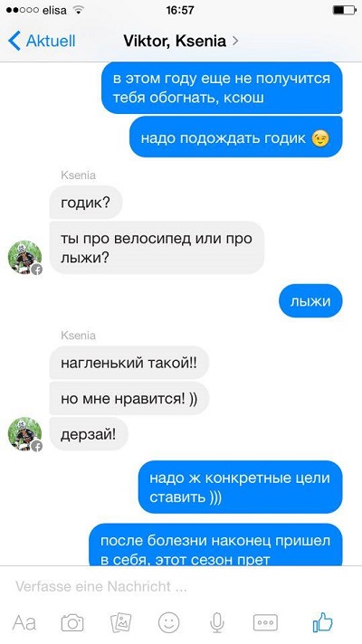
Task: Tap the годик? message bubble
Action: (85, 203)
